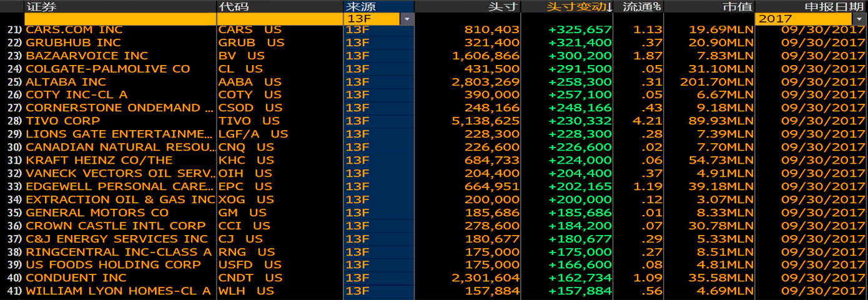The width and height of the screenshot is (868, 300).
Task: Click position change +202,165
Action: (580, 186)
